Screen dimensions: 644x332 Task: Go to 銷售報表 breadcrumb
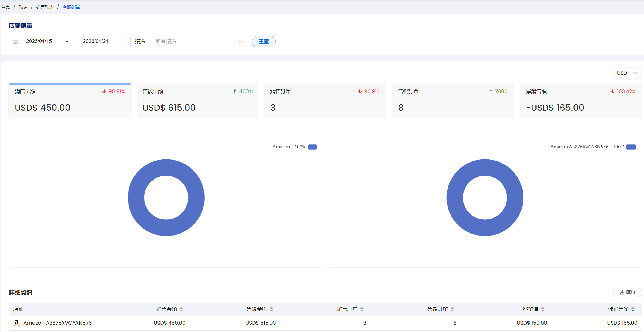point(45,7)
